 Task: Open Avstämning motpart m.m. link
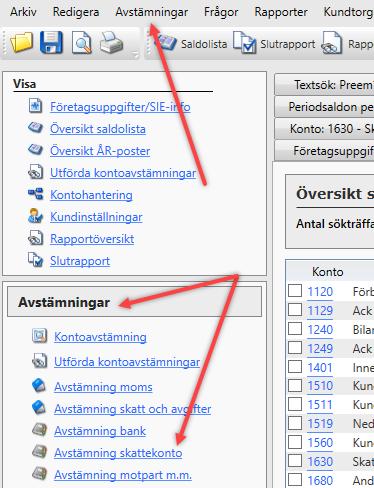(x=123, y=475)
